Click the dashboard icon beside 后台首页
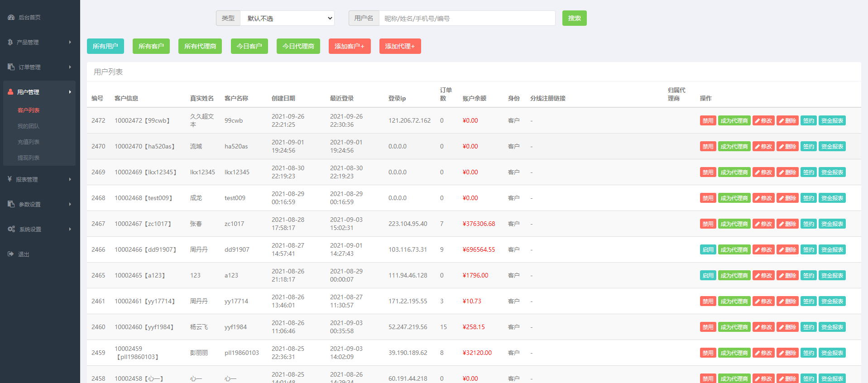Viewport: 868px width, 383px height. tap(11, 17)
